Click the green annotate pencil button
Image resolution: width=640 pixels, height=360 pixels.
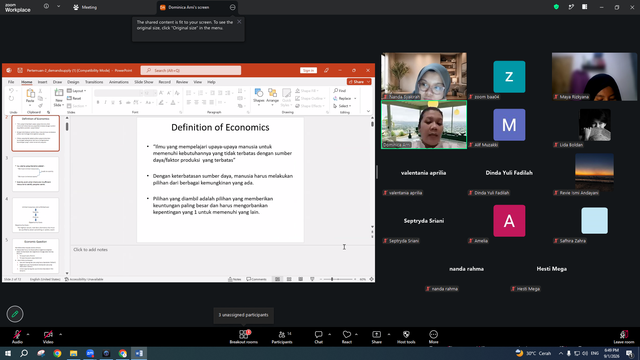click(x=15, y=314)
